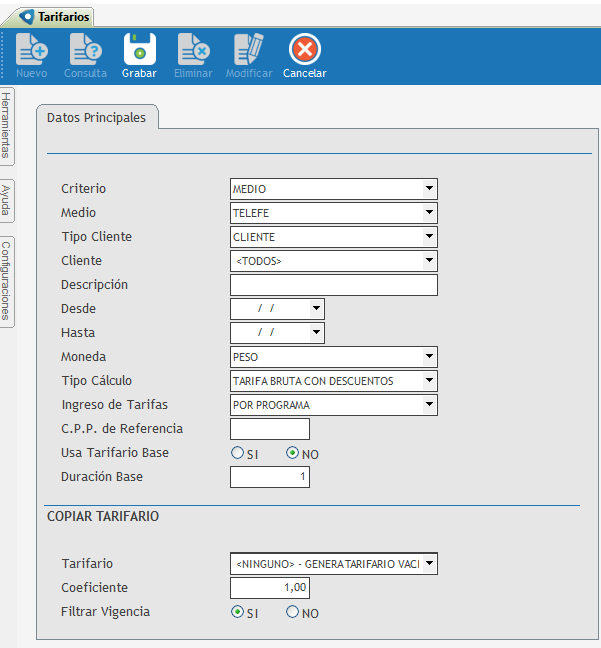Click the Coeficiente input field
The height and width of the screenshot is (648, 601).
click(x=270, y=589)
